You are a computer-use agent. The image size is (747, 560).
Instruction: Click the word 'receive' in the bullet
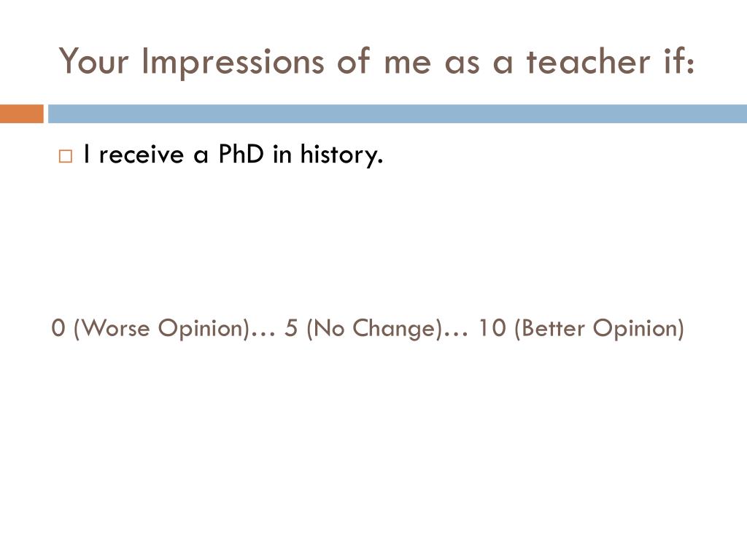pos(141,155)
